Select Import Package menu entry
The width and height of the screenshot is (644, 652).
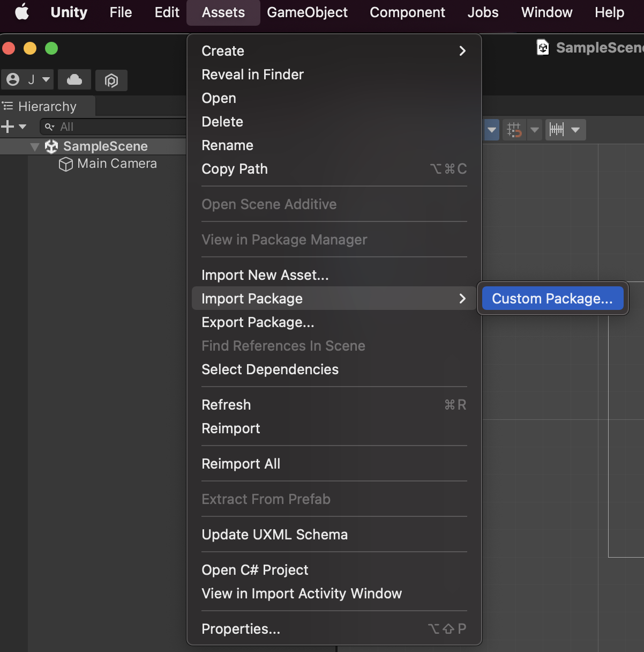click(x=334, y=299)
